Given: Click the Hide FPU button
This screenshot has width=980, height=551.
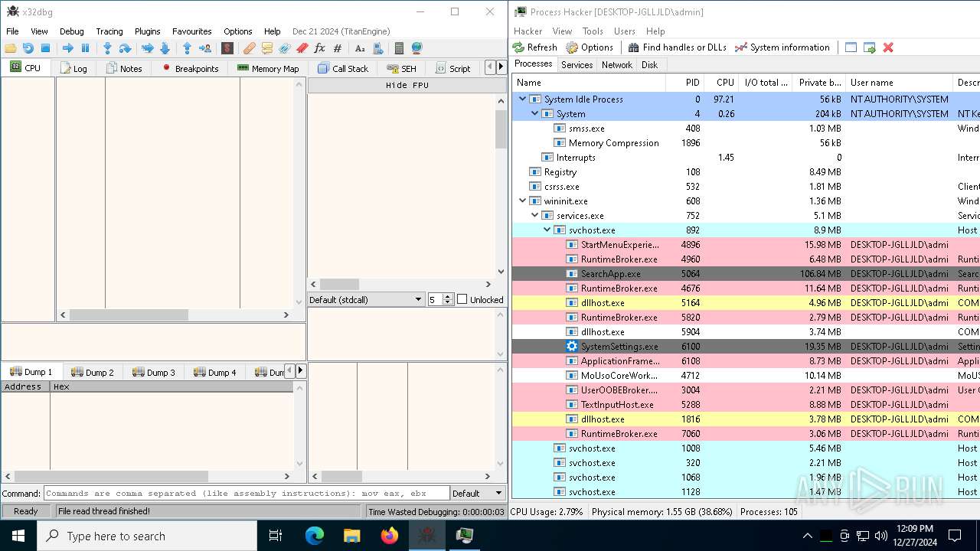Looking at the screenshot, I should [x=407, y=85].
